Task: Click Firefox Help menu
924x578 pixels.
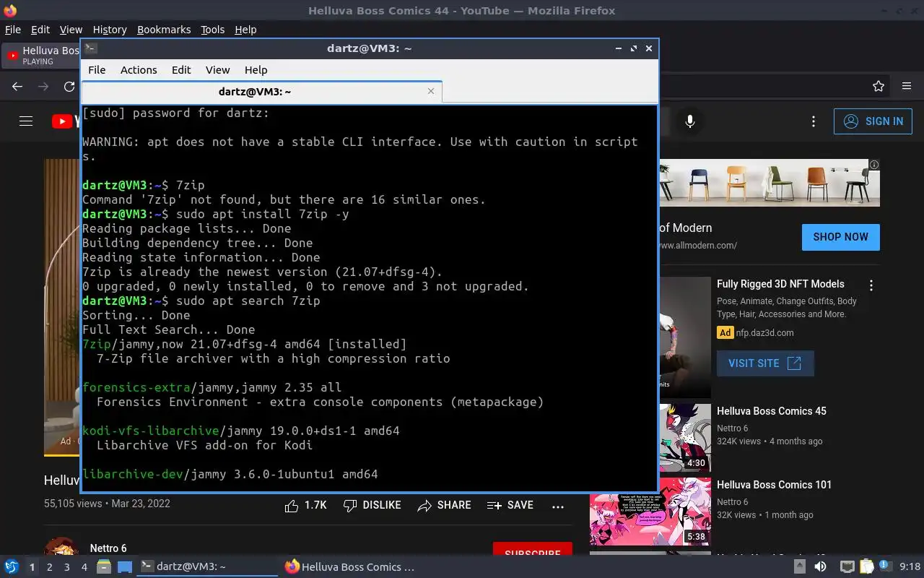Action: pos(245,30)
